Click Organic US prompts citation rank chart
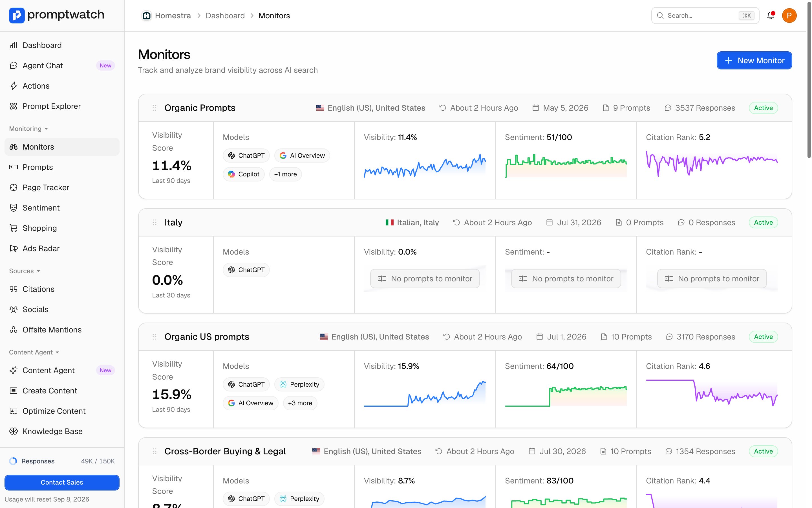The width and height of the screenshot is (812, 508). pos(712,392)
